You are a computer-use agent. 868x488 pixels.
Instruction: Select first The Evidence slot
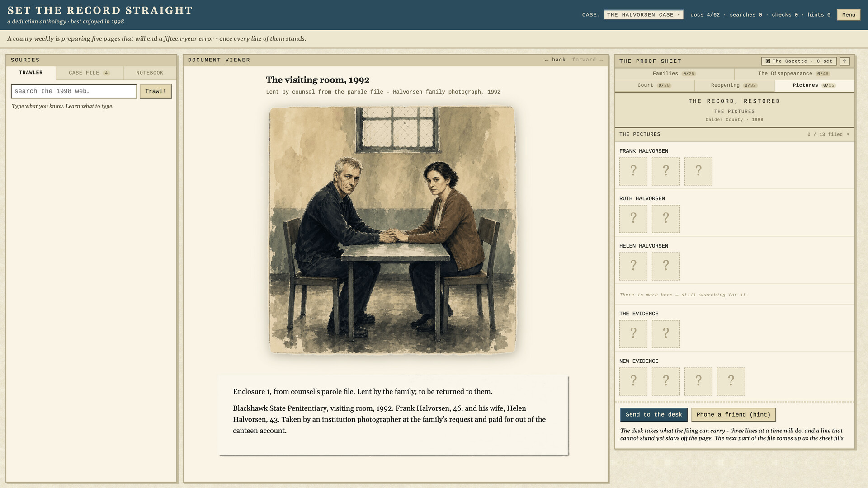click(633, 334)
